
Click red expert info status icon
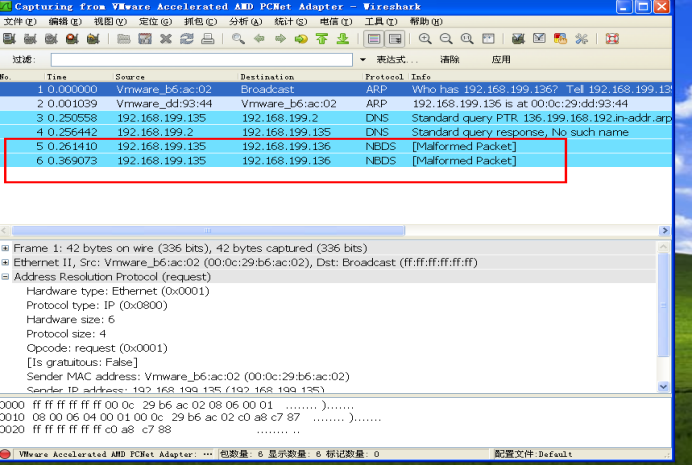pos(5,454)
